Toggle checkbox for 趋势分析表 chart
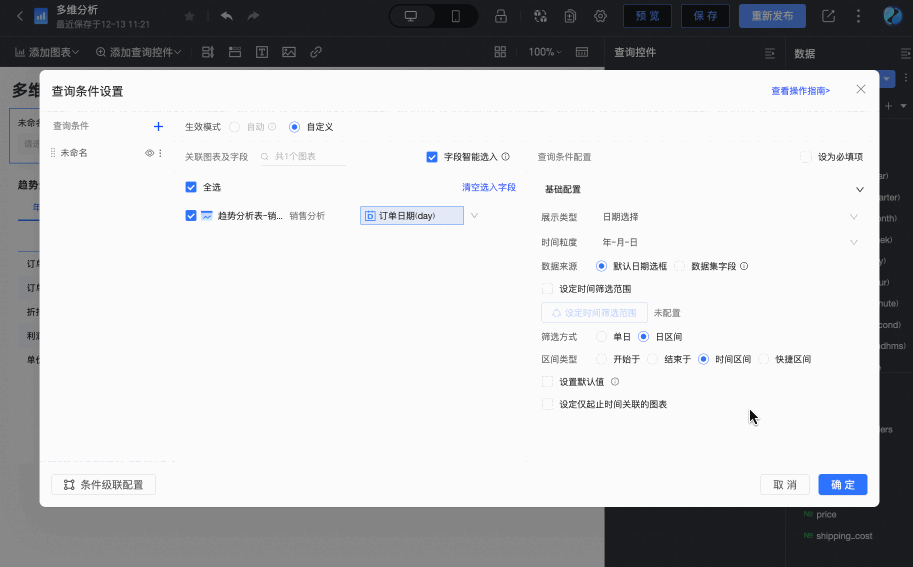The width and height of the screenshot is (913, 567). (x=191, y=215)
